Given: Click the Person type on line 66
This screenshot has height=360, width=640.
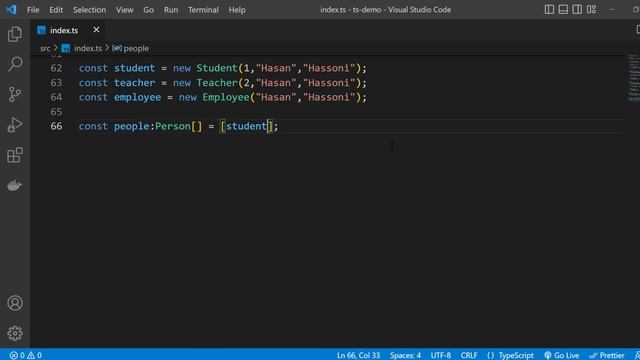Looking at the screenshot, I should click(x=173, y=126).
